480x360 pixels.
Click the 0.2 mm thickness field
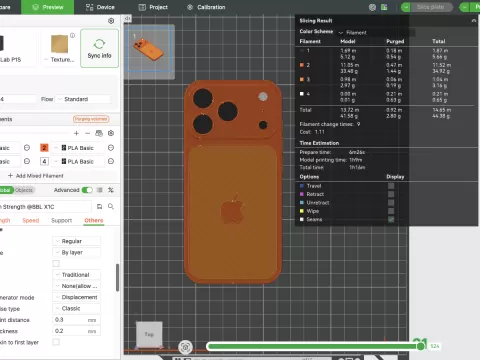click(x=76, y=331)
